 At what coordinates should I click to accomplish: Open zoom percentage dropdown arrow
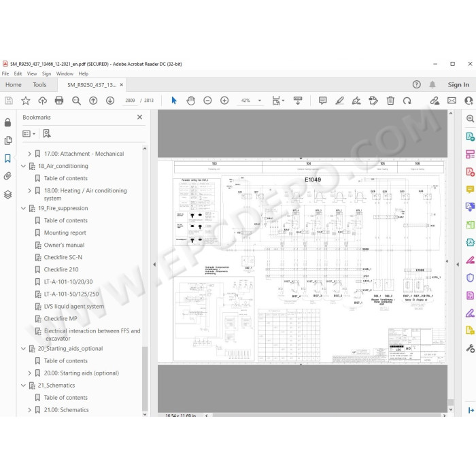260,101
